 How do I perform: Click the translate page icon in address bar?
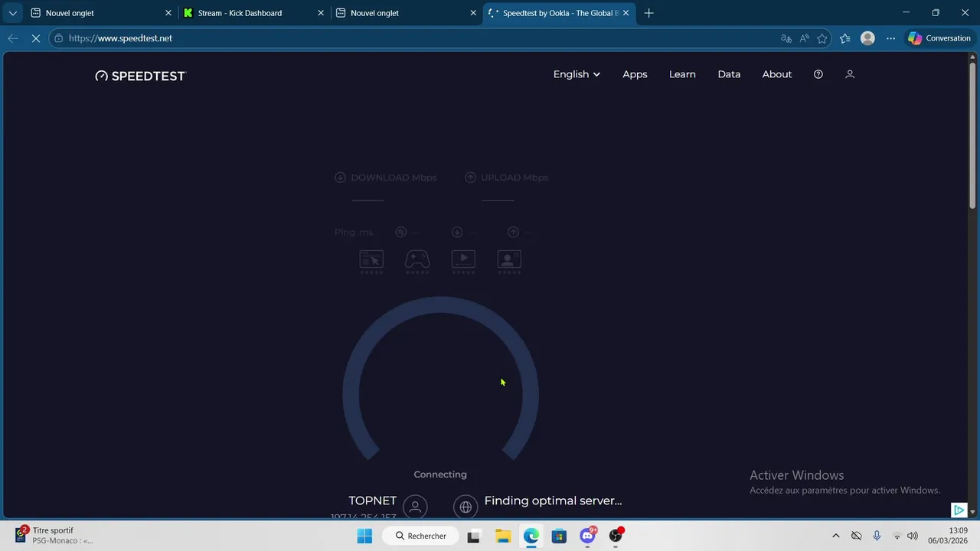pyautogui.click(x=786, y=38)
